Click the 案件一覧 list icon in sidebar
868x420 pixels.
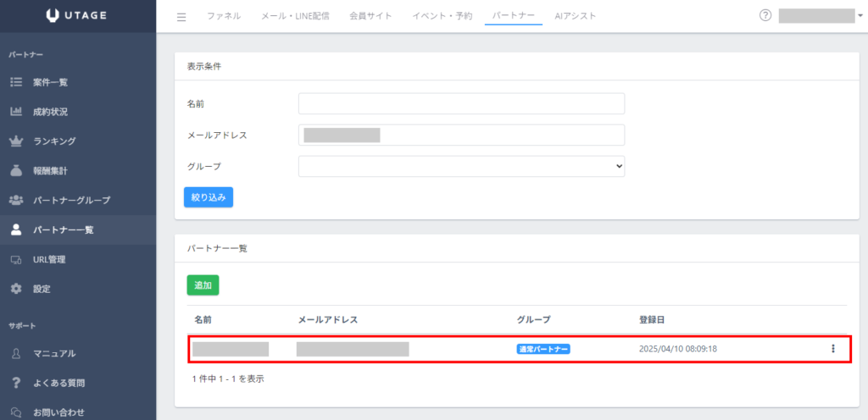(x=15, y=82)
